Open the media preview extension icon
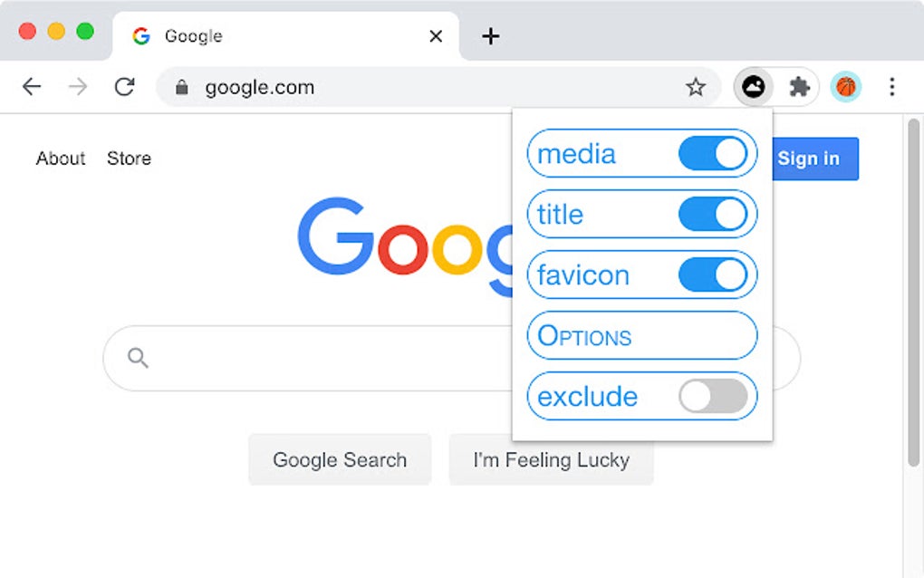This screenshot has width=924, height=578. 753,87
